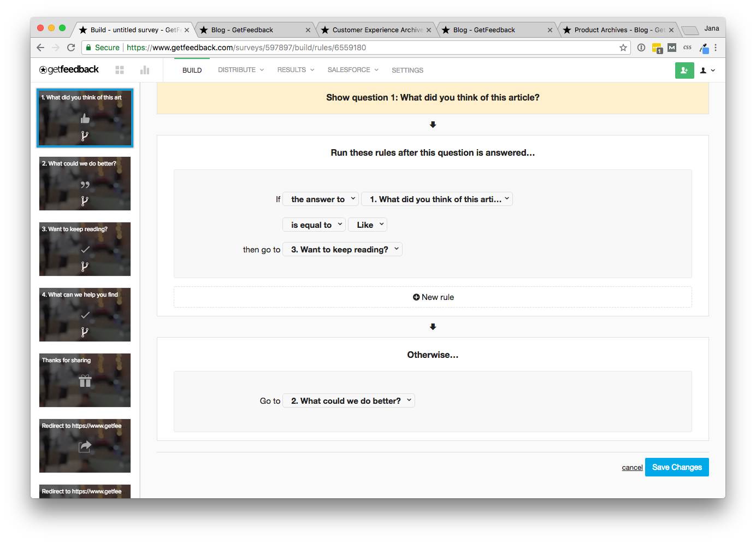Click the cancel link

pyautogui.click(x=632, y=468)
